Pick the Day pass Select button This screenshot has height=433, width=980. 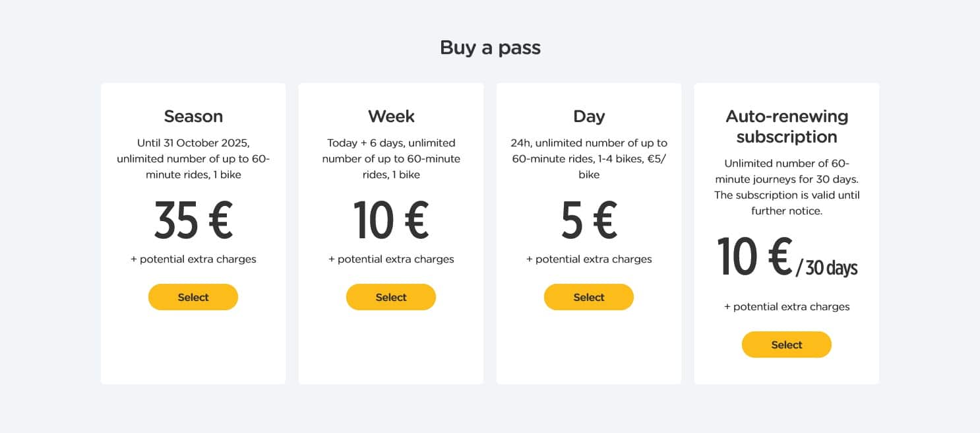[x=589, y=297]
